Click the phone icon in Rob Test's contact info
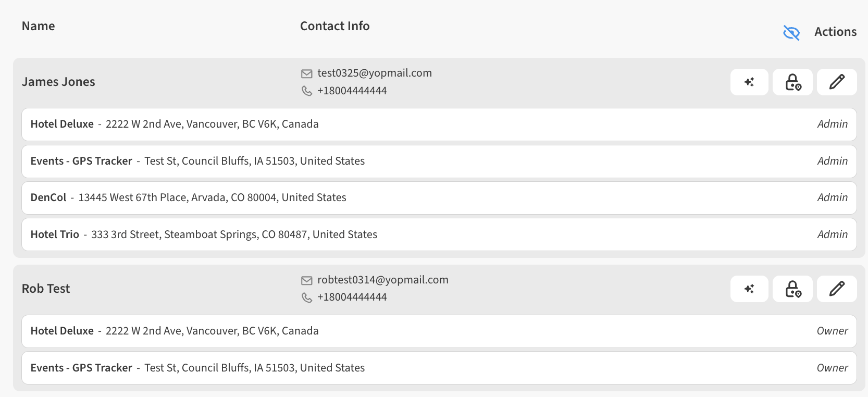The image size is (868, 397). [x=307, y=297]
